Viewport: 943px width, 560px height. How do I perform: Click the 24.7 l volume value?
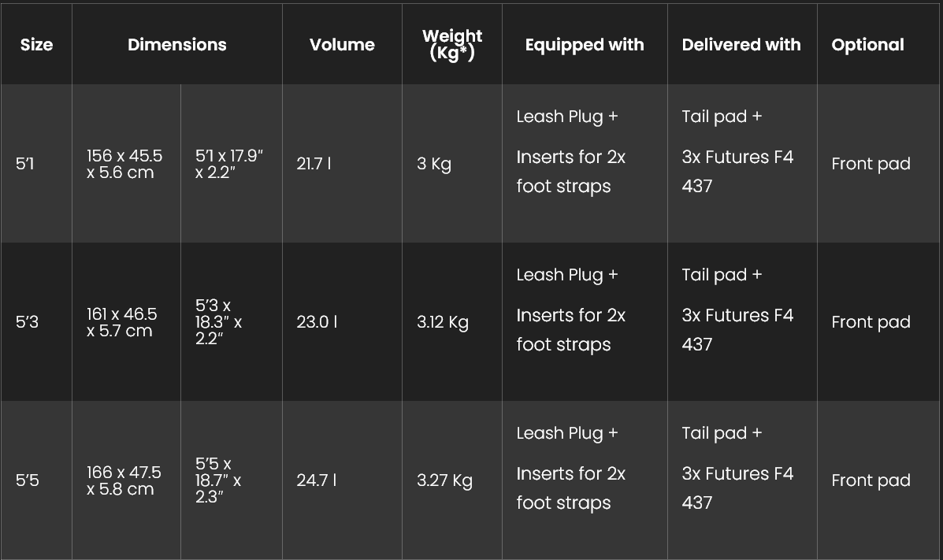click(x=317, y=480)
